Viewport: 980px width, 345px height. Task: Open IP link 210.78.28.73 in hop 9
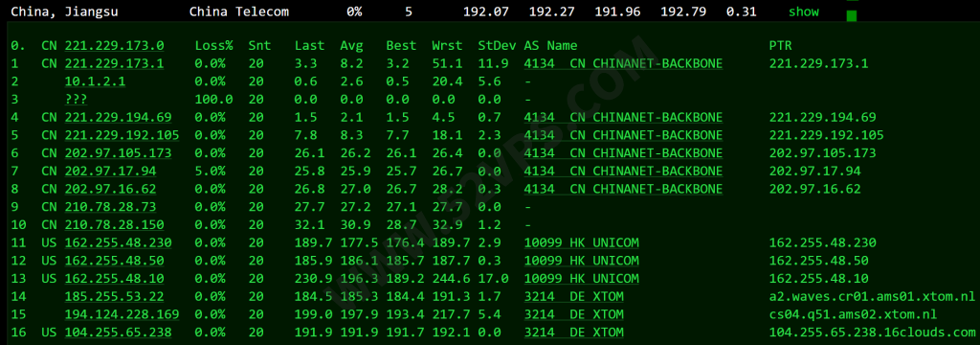(111, 207)
